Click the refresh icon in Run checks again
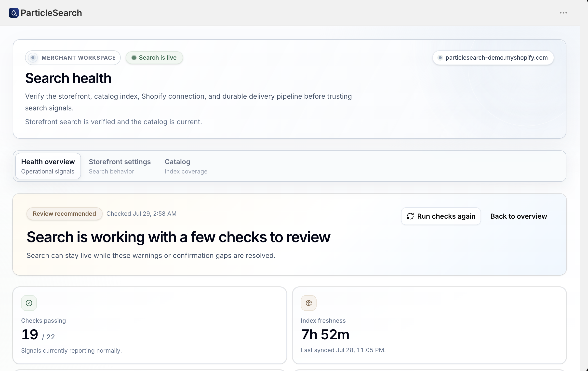 410,216
